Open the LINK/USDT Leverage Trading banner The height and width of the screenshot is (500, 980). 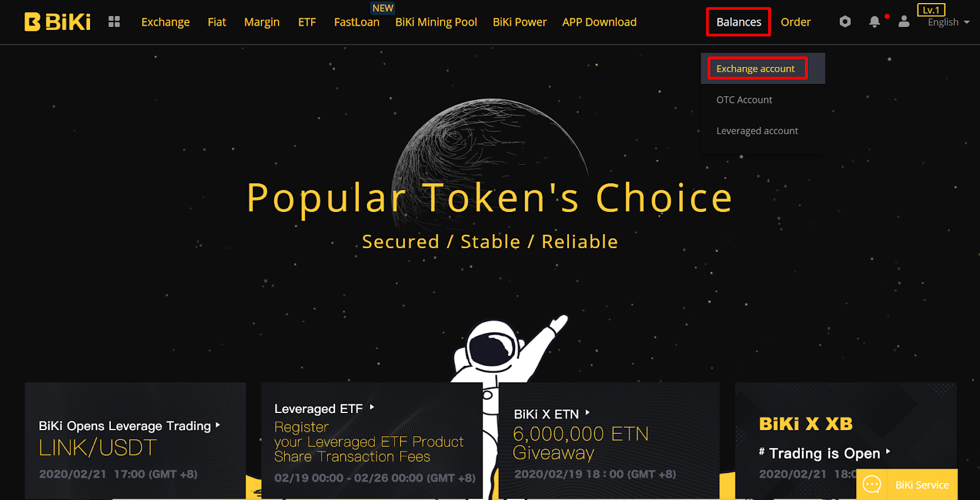pyautogui.click(x=135, y=440)
